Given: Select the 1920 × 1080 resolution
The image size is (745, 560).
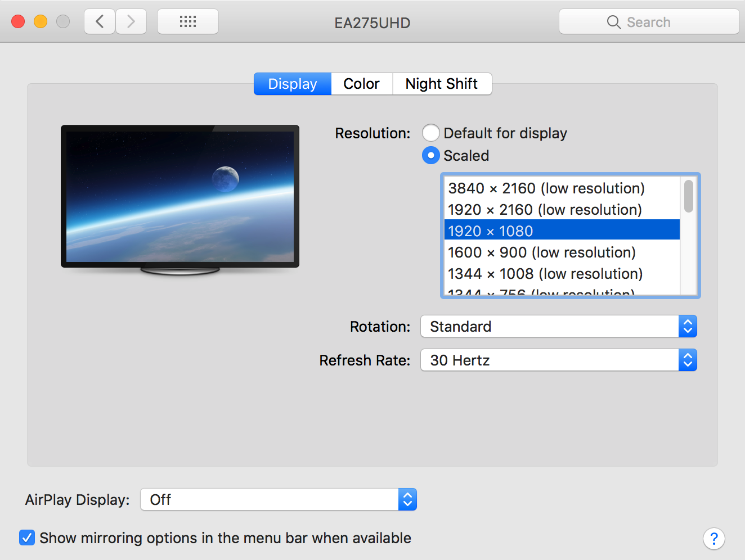Looking at the screenshot, I should pyautogui.click(x=562, y=231).
